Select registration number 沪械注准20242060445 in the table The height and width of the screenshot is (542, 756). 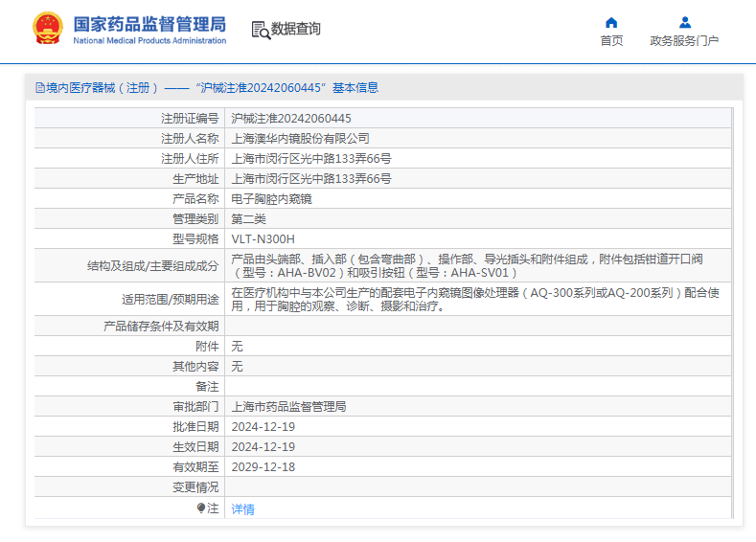click(291, 119)
